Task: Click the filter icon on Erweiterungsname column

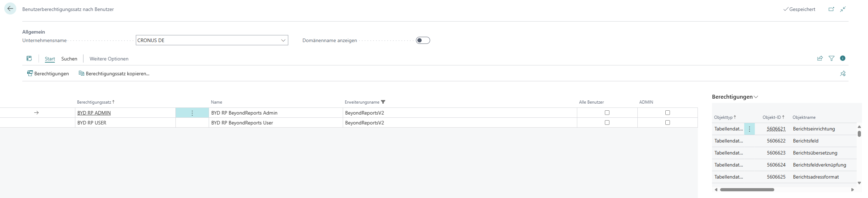Action: (x=383, y=102)
